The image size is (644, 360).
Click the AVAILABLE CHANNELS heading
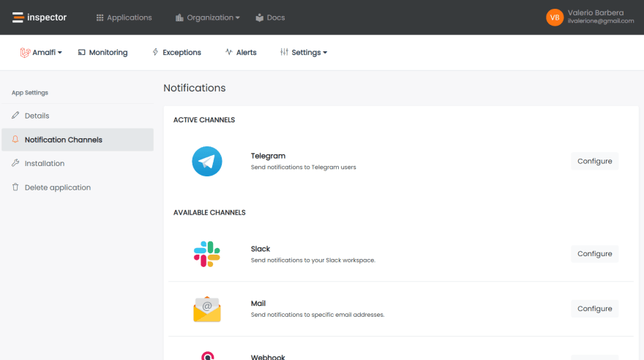209,213
